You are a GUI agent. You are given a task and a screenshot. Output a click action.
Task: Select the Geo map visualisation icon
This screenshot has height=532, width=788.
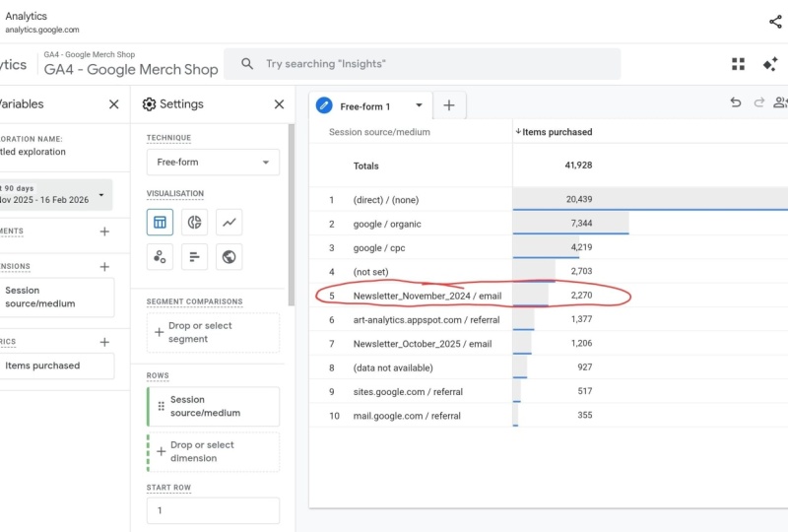230,257
